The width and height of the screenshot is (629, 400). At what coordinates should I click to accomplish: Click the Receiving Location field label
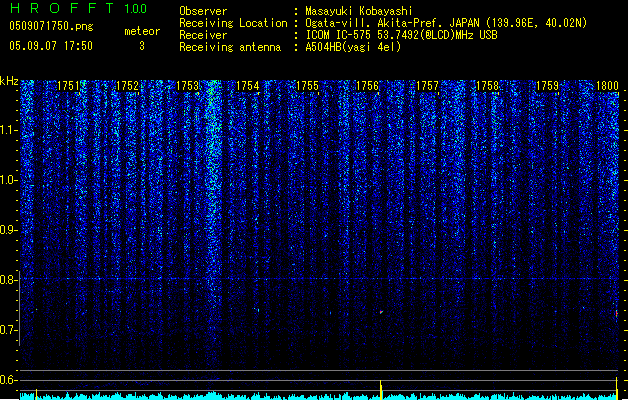pyautogui.click(x=233, y=23)
